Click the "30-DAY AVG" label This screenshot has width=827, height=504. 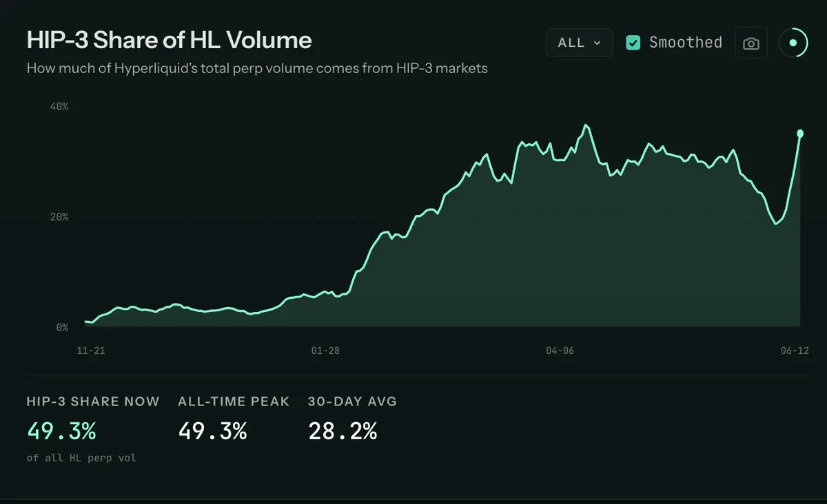point(353,401)
